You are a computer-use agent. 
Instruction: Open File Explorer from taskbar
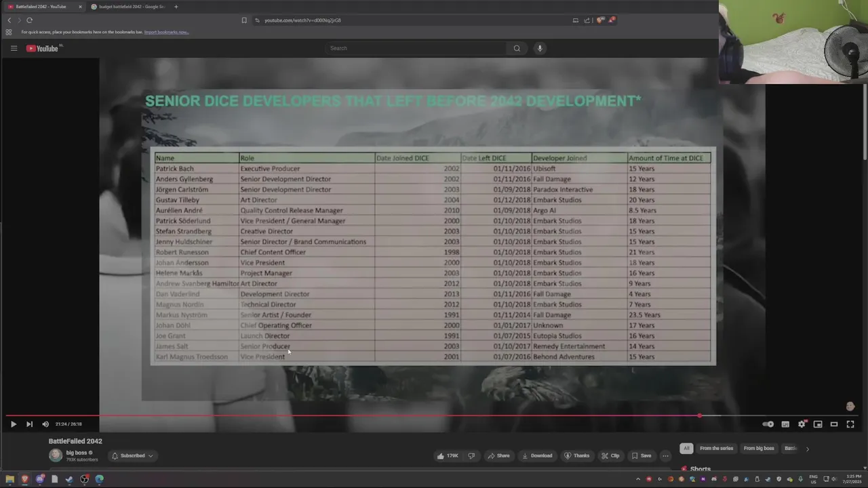click(9, 479)
